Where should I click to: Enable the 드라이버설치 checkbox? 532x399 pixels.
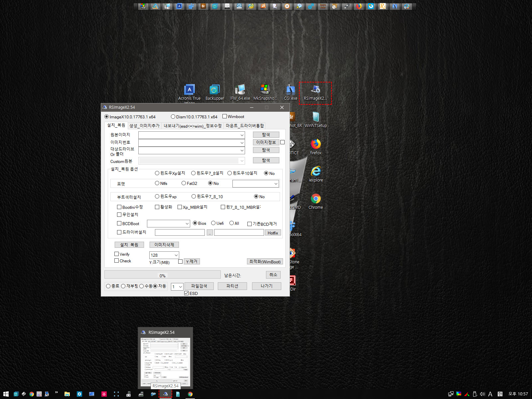(x=131, y=232)
